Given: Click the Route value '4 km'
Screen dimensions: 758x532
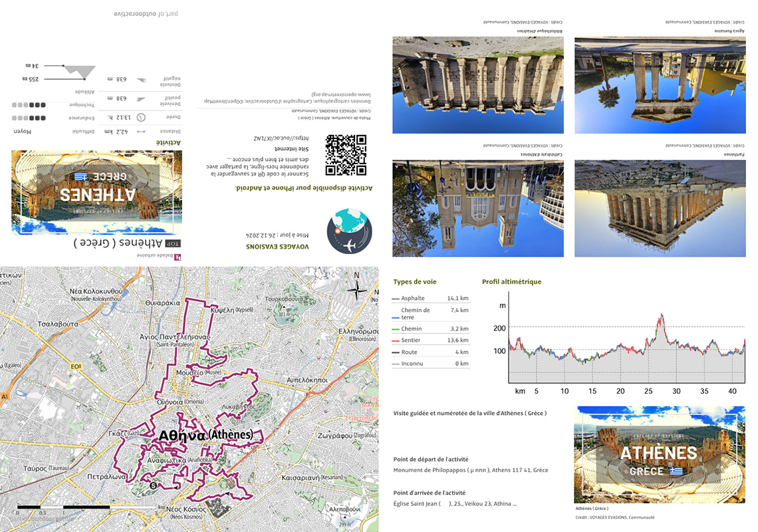Looking at the screenshot, I should 461,352.
